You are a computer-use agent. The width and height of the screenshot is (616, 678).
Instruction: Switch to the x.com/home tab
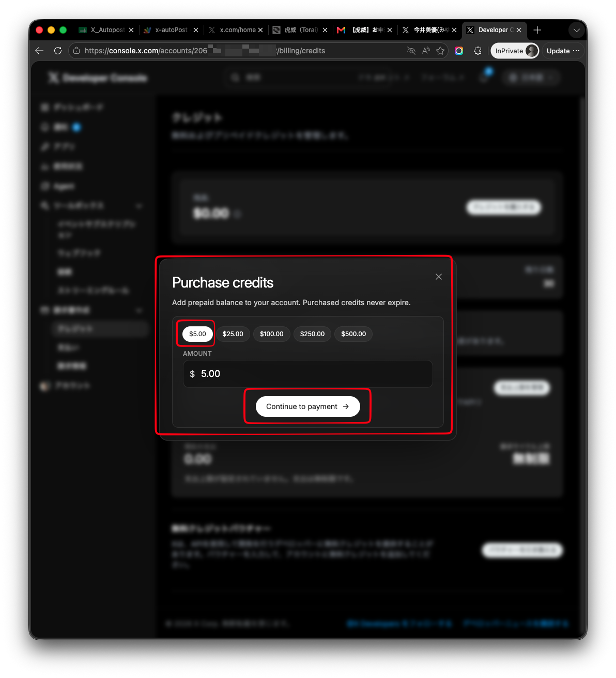coord(236,30)
